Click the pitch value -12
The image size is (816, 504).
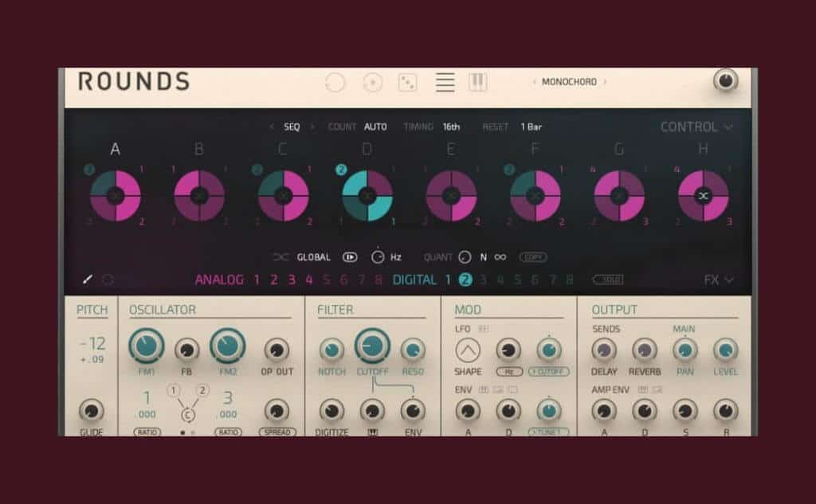click(93, 344)
